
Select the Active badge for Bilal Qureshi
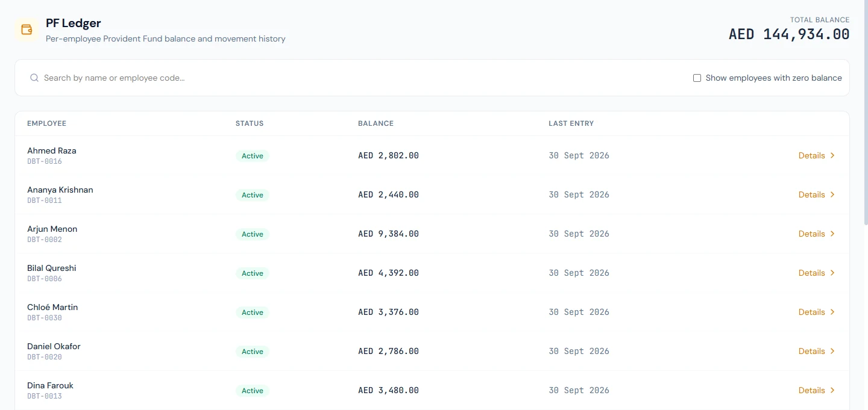253,273
